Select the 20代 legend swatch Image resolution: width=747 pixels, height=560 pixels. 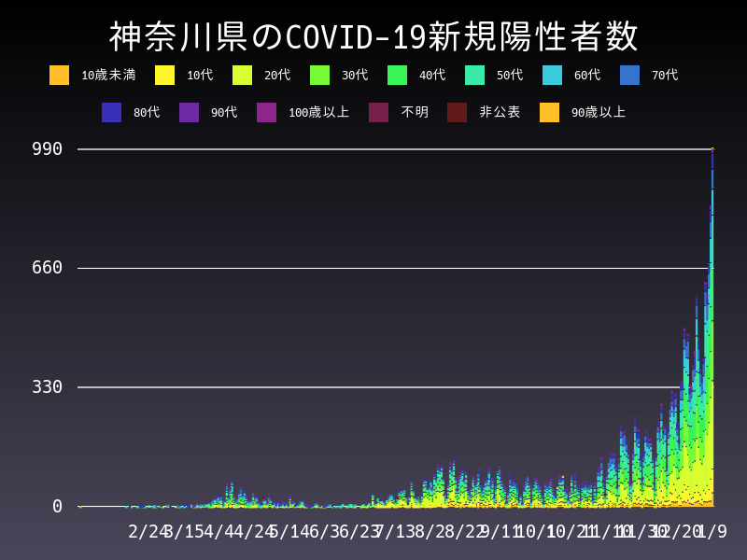pos(242,75)
